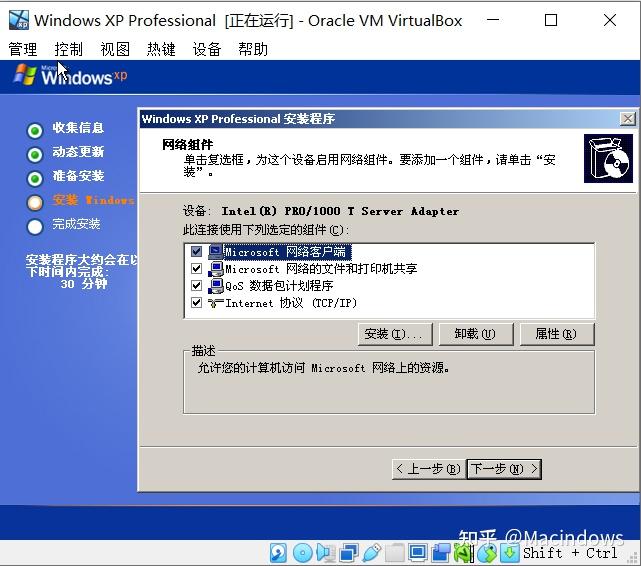Screen dimensions: 641x566
Task: Toggle QoS 数据包计划程序 checkbox
Action: click(197, 285)
